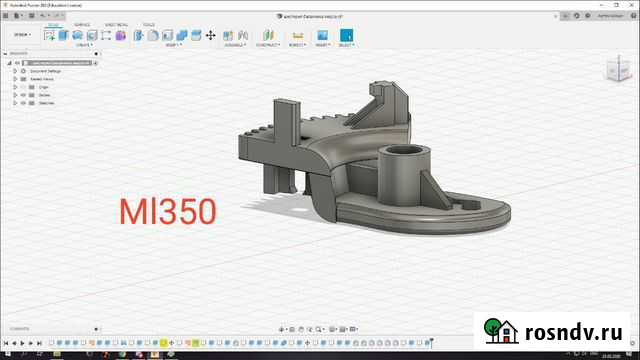Expand the Named Views node

pyautogui.click(x=15, y=79)
